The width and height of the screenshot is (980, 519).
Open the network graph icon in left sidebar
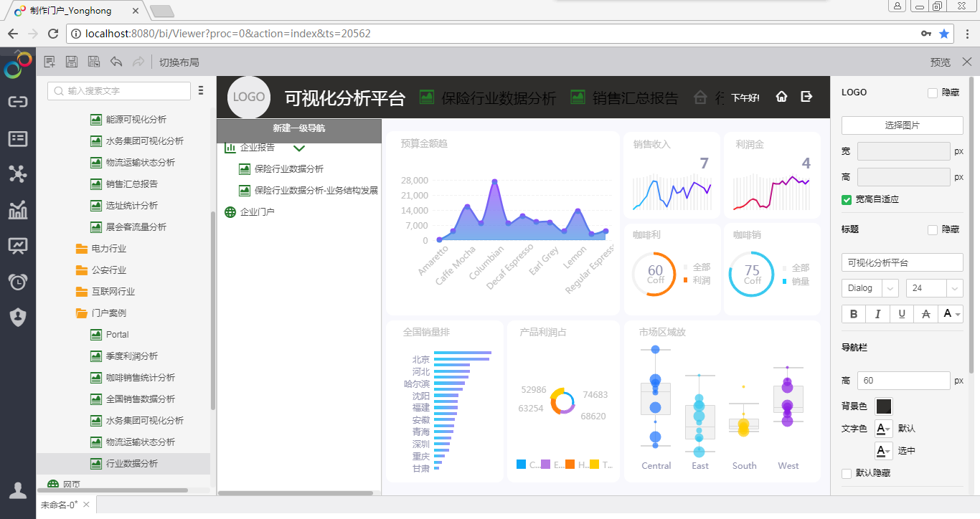click(x=18, y=173)
